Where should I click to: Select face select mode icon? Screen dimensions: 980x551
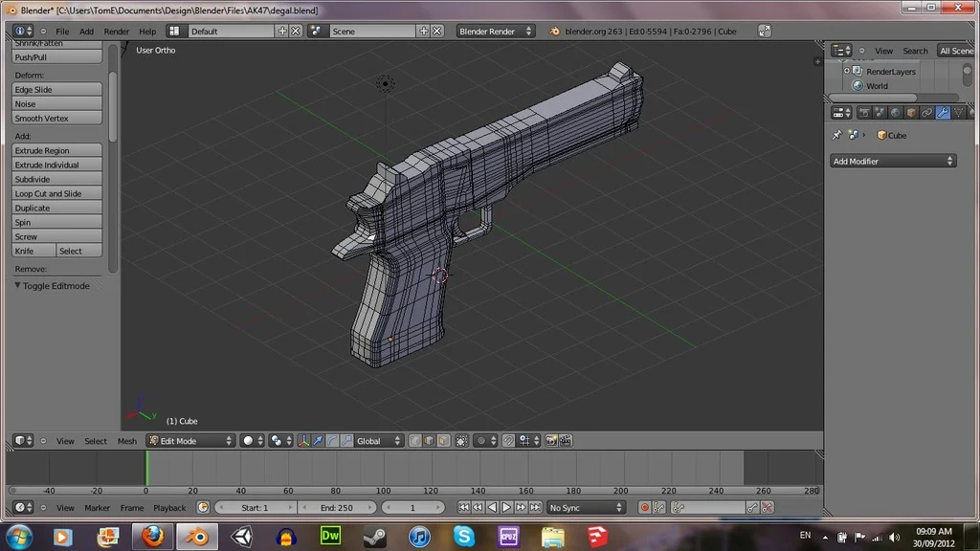443,440
